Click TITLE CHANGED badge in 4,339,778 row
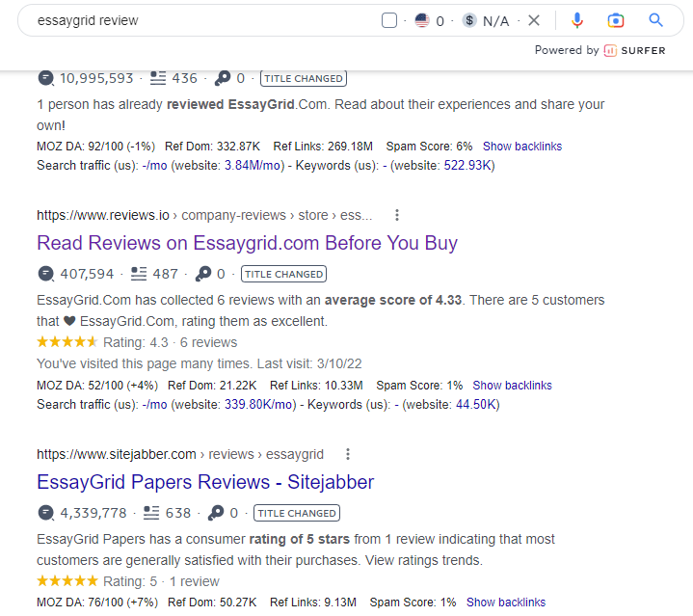 (297, 513)
